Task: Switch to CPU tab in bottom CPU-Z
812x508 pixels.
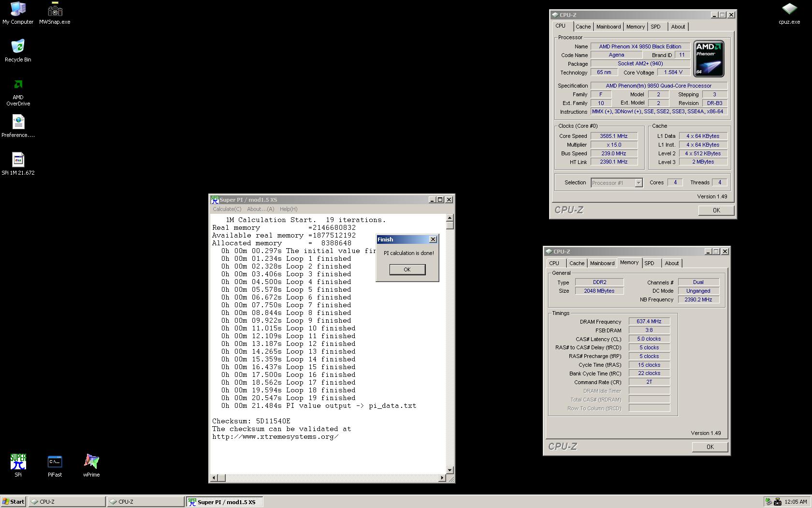Action: click(x=554, y=263)
